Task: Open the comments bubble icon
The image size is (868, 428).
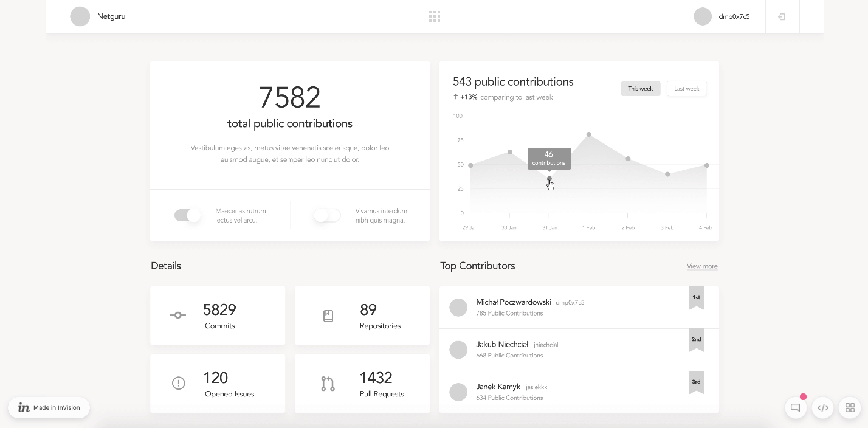Action: tap(795, 408)
